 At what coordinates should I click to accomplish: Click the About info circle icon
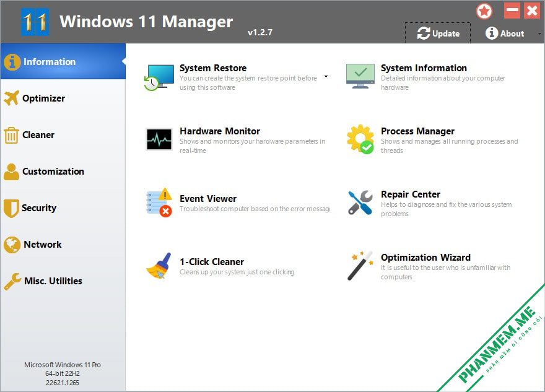click(x=492, y=33)
